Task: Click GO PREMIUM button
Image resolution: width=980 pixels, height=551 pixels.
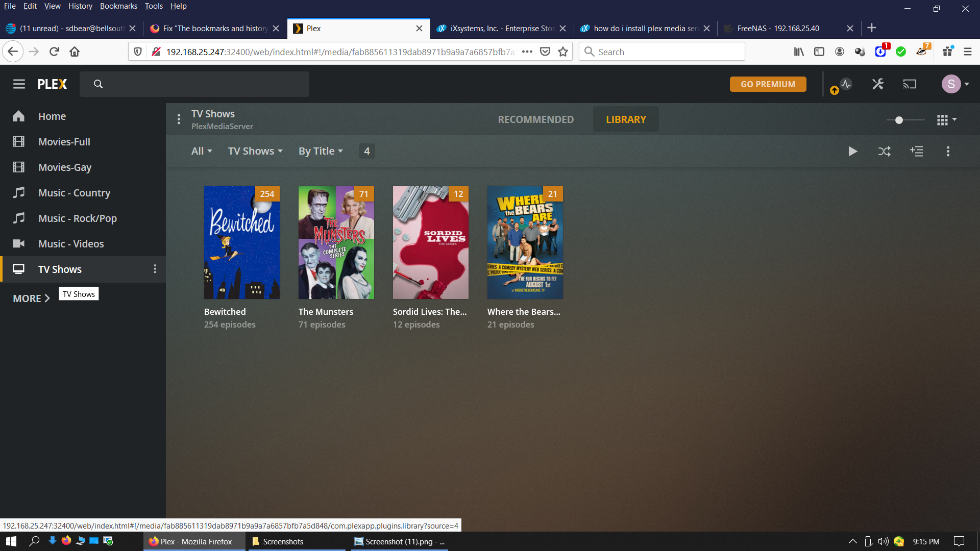Action: tap(768, 84)
